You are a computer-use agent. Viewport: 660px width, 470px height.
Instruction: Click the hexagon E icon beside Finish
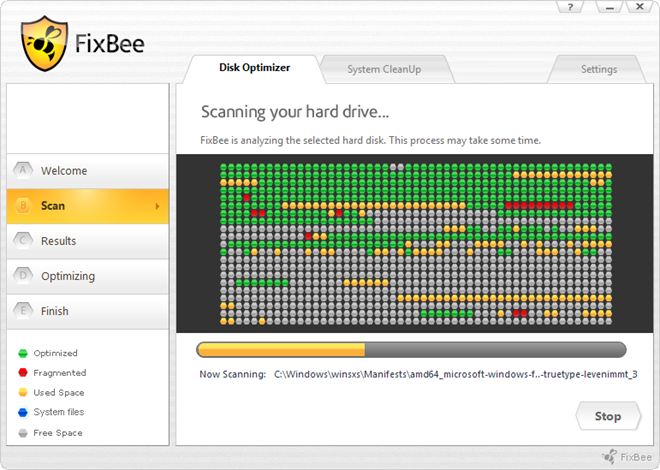point(23,311)
